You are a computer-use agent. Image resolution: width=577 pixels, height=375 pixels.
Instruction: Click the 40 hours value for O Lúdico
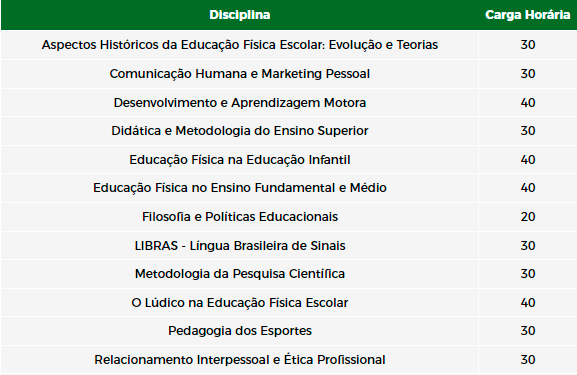(528, 303)
